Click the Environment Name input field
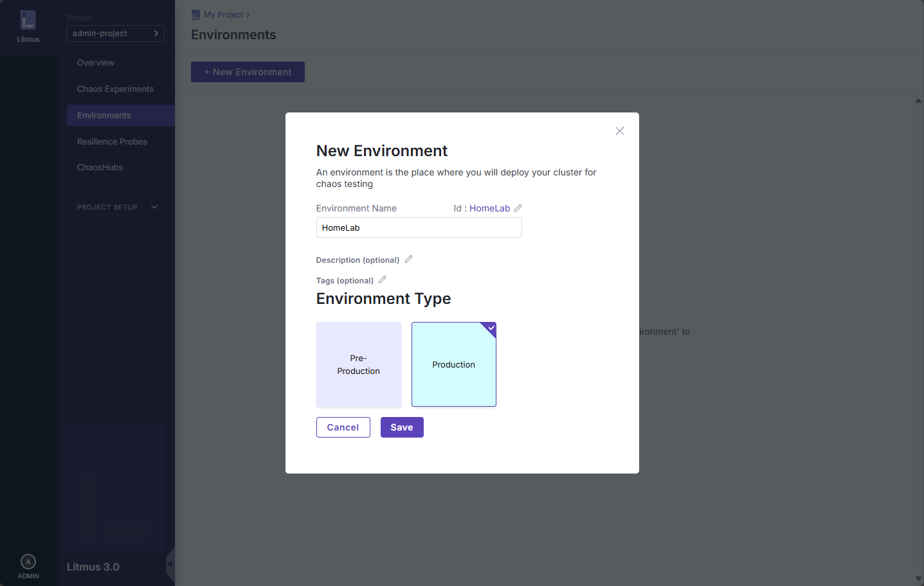Screen dimensions: 924x586 (x=419, y=227)
